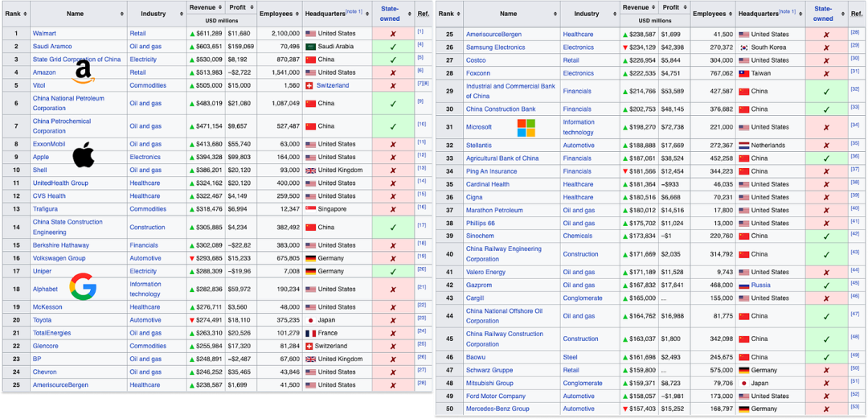Open the Commodities industry link in Glencore row
Image resolution: width=868 pixels, height=419 pixels.
pyautogui.click(x=148, y=346)
